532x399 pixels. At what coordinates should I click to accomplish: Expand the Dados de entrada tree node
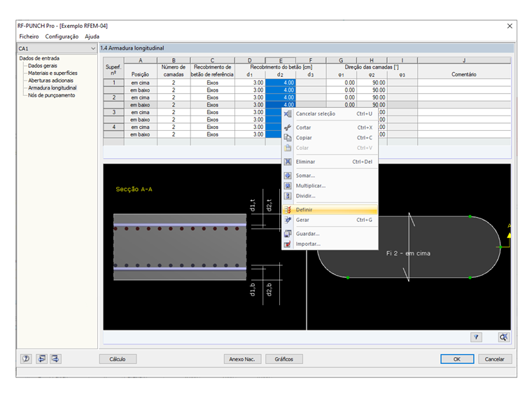click(39, 58)
